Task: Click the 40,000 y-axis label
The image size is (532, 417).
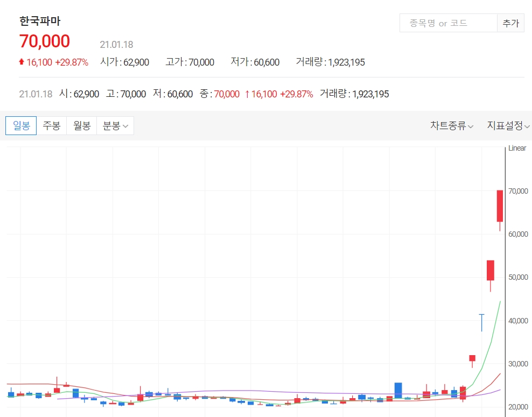Action: [518, 321]
